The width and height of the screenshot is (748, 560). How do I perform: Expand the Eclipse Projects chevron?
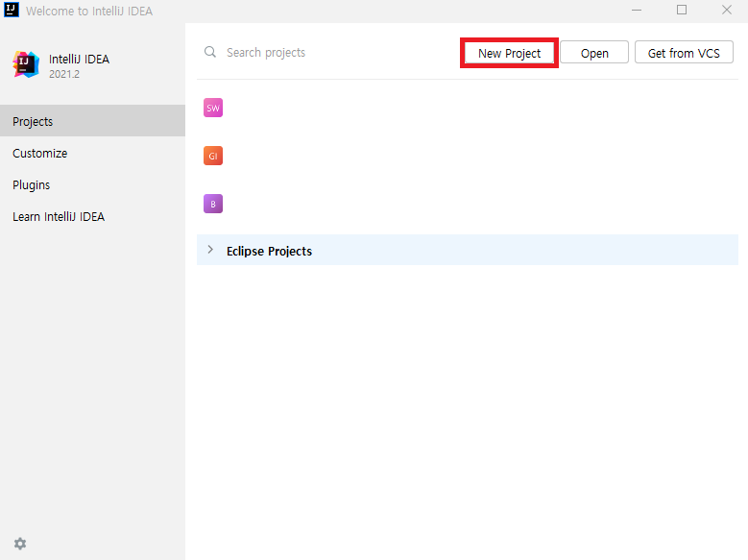click(210, 250)
